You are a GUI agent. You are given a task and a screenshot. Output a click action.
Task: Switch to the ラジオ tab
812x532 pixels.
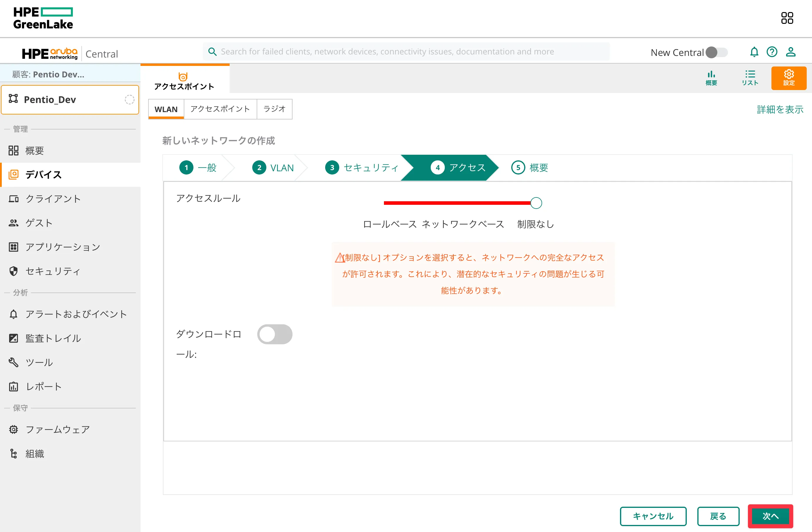274,109
